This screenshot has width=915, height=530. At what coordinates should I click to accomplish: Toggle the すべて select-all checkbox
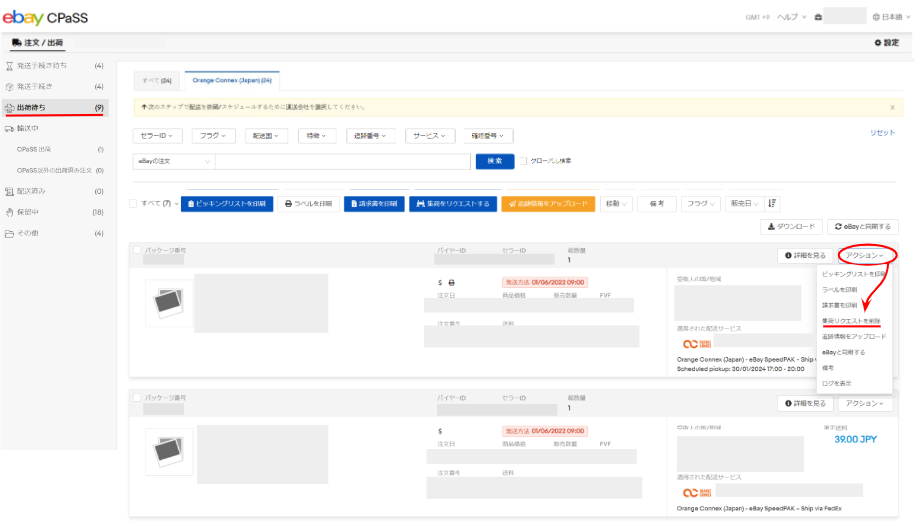pyautogui.click(x=135, y=203)
